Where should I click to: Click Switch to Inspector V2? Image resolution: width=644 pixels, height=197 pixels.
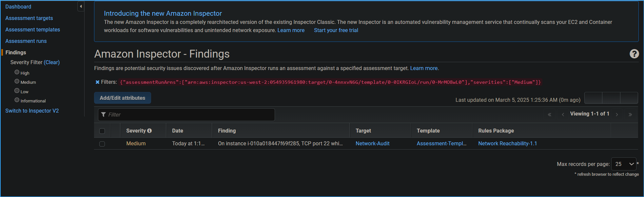point(32,111)
